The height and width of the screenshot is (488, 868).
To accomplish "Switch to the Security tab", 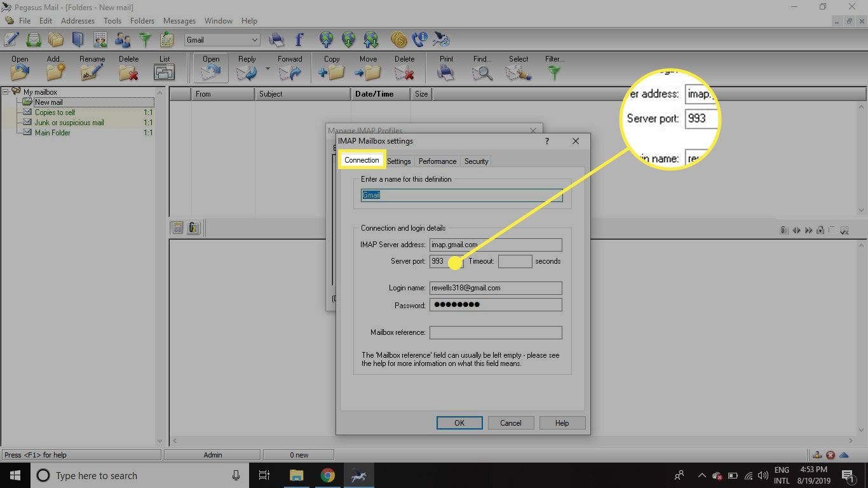I will 476,161.
